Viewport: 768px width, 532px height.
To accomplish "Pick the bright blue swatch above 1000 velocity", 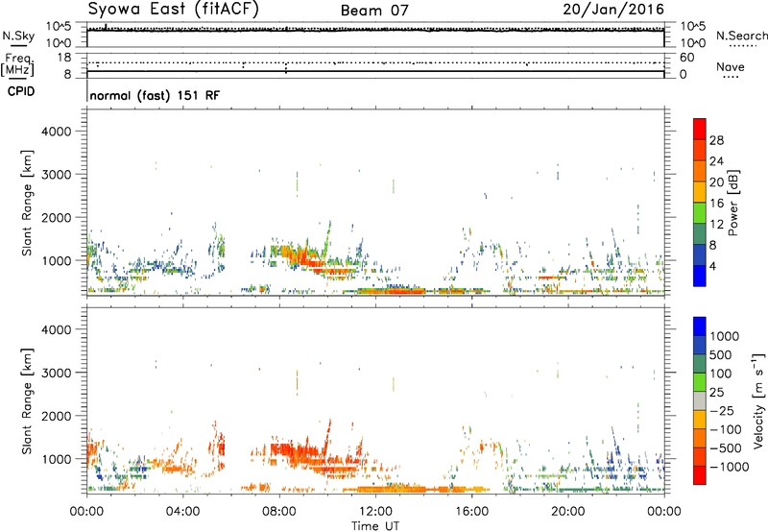I will tap(700, 326).
